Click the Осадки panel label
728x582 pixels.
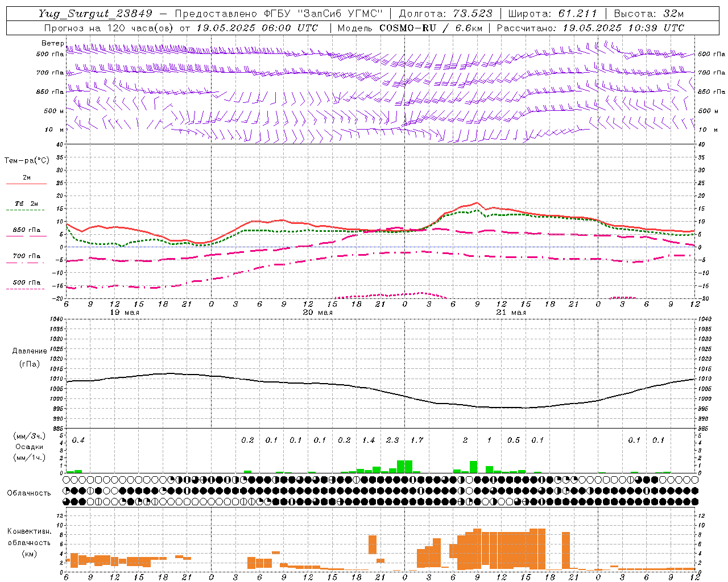click(x=30, y=447)
